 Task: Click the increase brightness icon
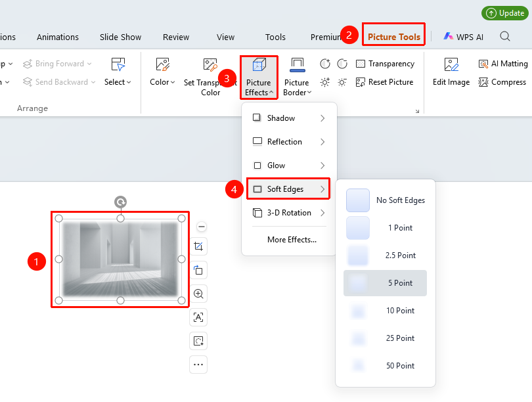[x=325, y=82]
